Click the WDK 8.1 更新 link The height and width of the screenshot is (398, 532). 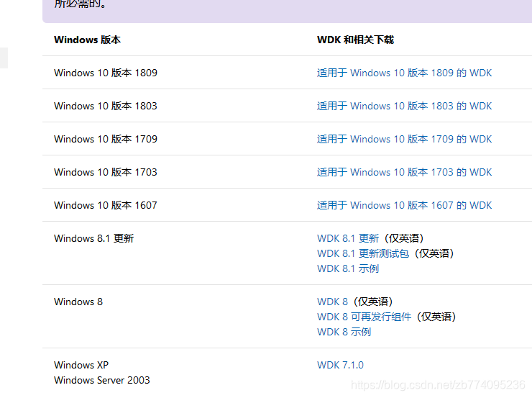348,238
